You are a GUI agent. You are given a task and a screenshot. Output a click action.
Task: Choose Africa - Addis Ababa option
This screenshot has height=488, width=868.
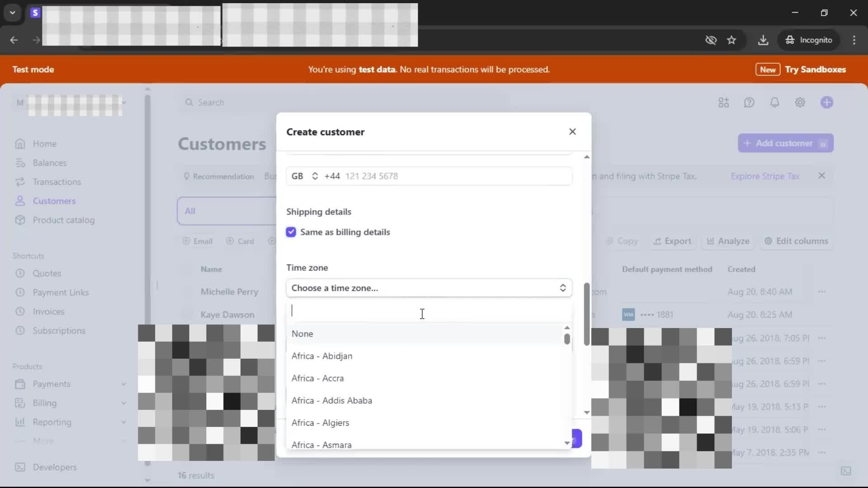pyautogui.click(x=331, y=400)
